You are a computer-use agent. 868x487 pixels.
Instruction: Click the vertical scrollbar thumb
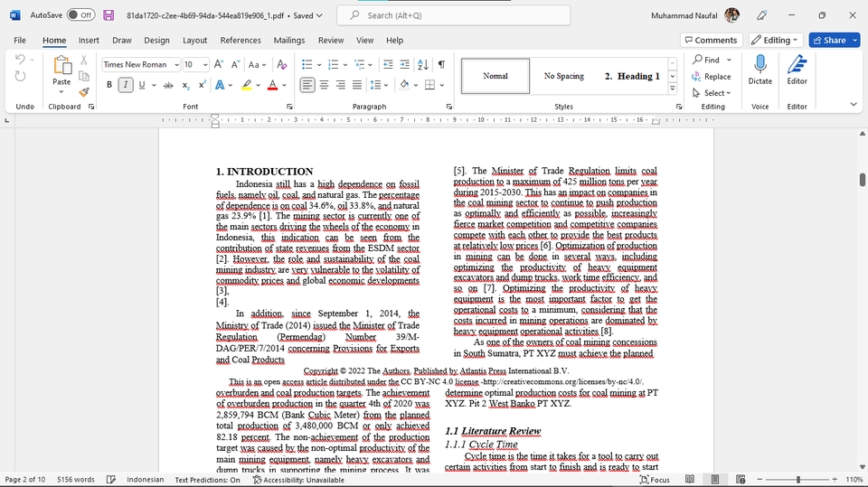pos(862,179)
